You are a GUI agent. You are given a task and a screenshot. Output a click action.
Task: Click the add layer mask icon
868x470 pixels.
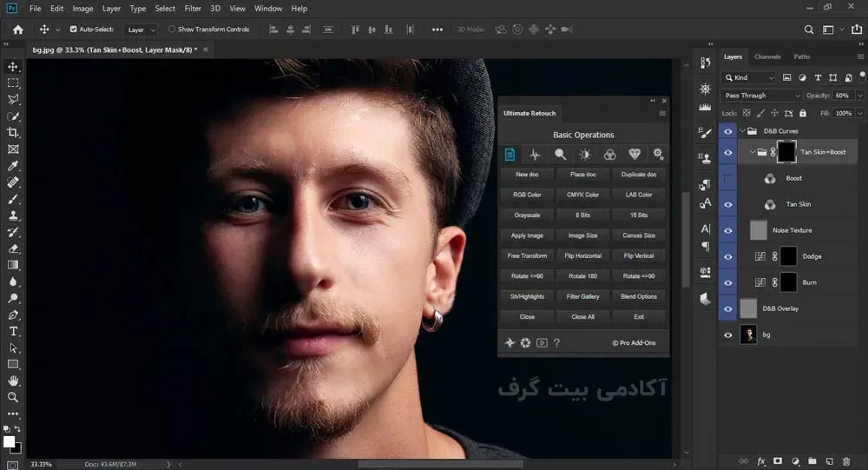pyautogui.click(x=778, y=461)
